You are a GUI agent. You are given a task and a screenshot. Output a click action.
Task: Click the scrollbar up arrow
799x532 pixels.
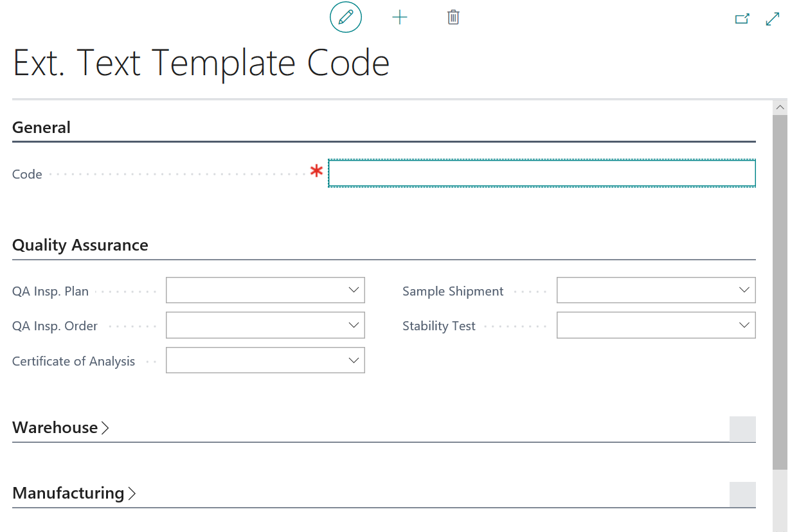pyautogui.click(x=780, y=107)
